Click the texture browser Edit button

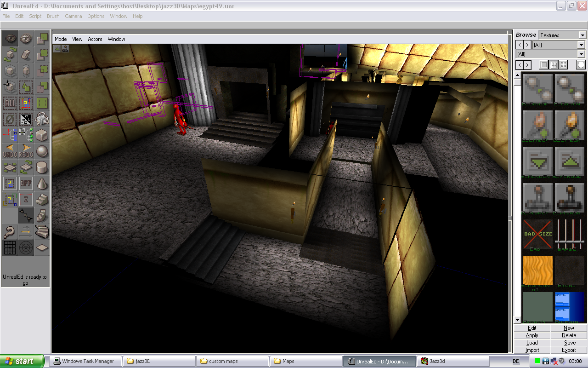[532, 328]
